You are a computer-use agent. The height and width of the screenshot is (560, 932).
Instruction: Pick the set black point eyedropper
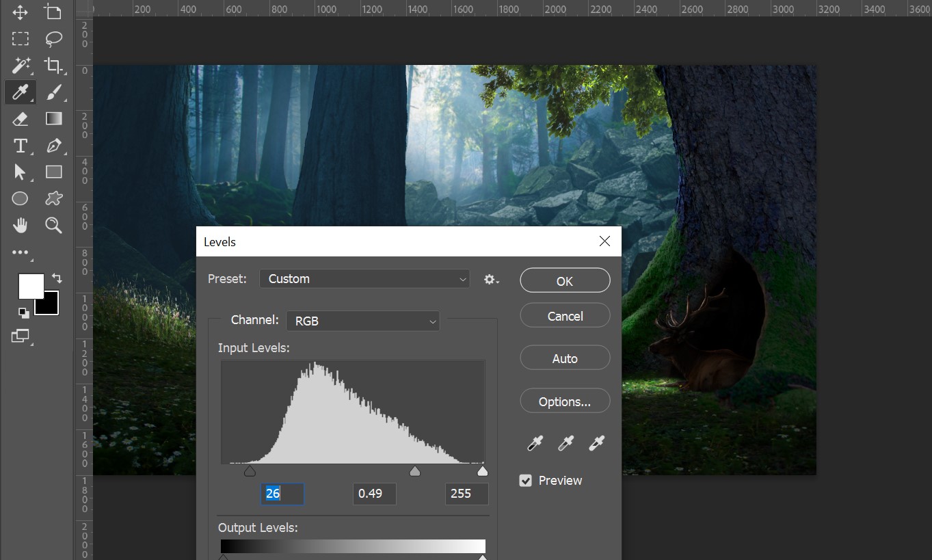pyautogui.click(x=535, y=443)
